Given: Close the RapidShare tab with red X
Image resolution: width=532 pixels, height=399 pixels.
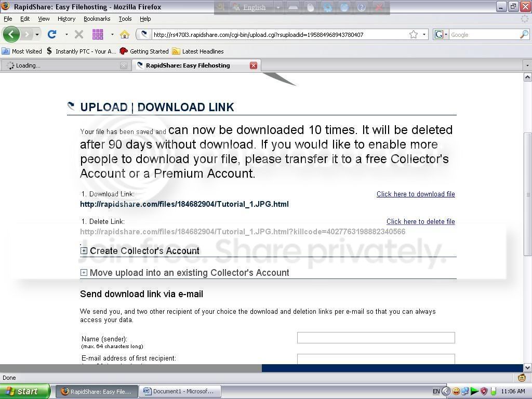Looking at the screenshot, I should pyautogui.click(x=254, y=65).
